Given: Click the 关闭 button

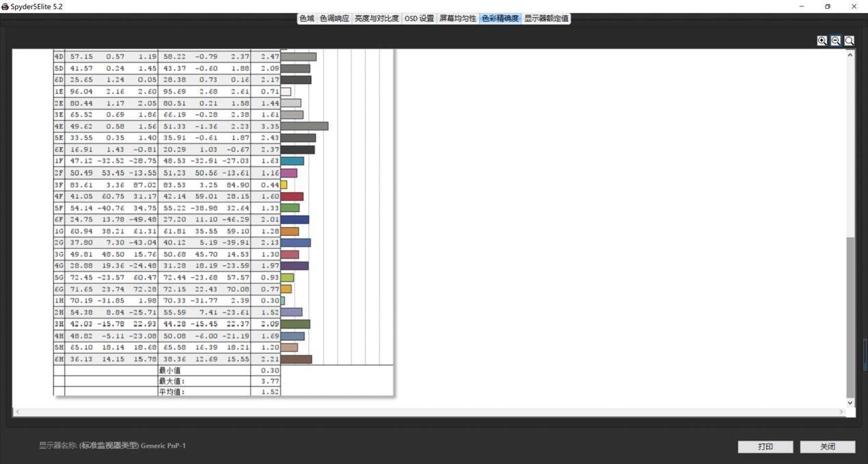Looking at the screenshot, I should pos(828,446).
